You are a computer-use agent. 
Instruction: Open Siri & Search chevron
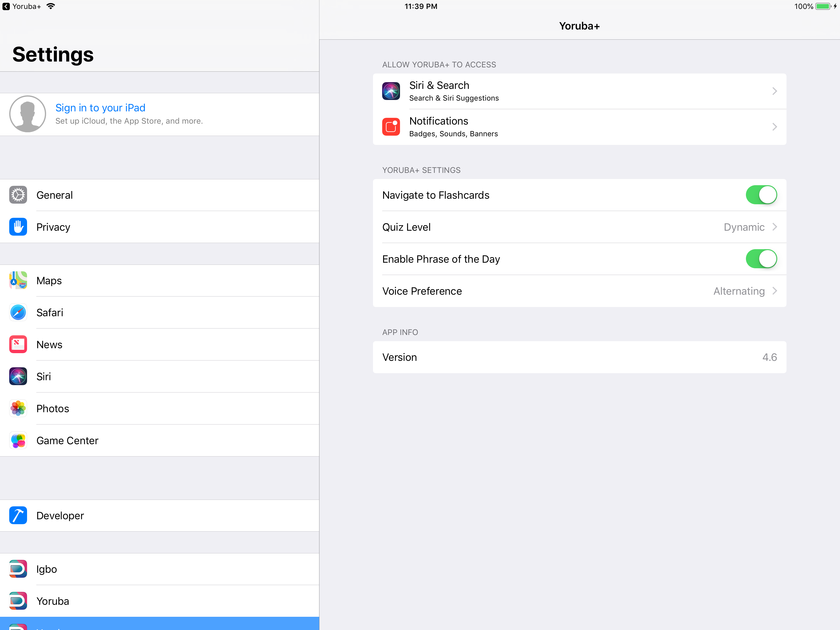pos(774,91)
